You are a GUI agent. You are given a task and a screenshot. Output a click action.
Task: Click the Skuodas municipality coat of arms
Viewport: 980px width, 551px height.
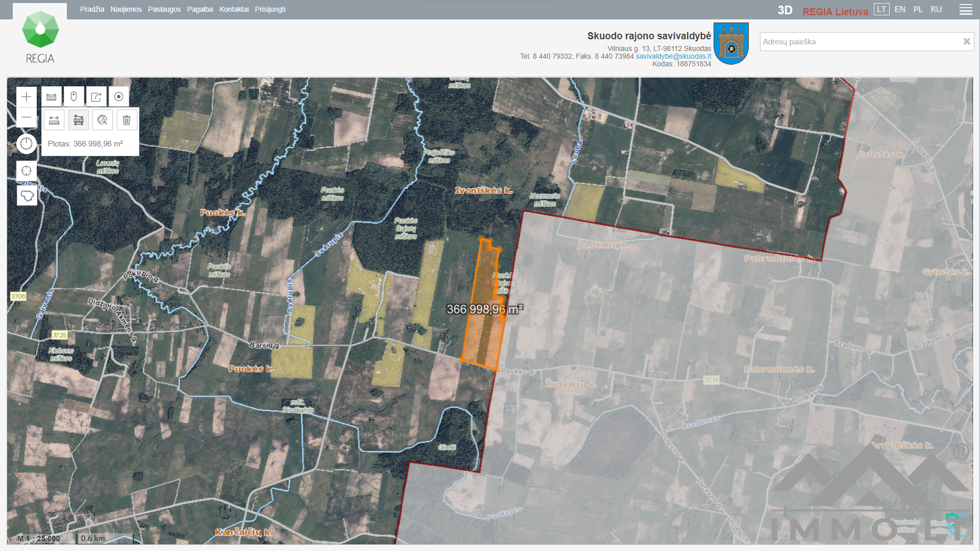[x=731, y=43]
